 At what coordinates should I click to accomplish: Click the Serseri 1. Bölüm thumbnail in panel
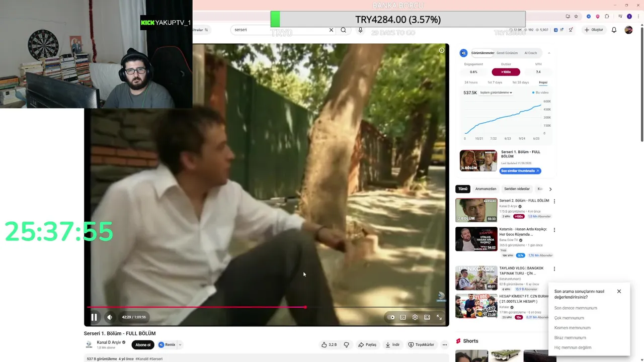(x=478, y=160)
